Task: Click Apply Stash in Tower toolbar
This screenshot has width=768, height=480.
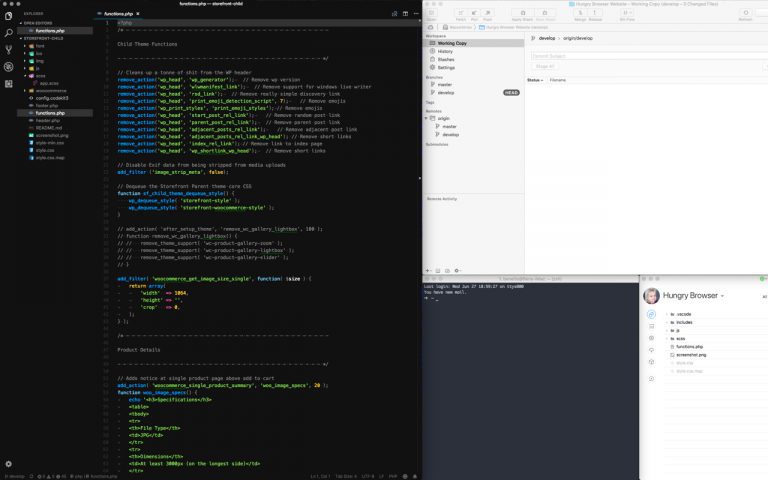Action: pyautogui.click(x=522, y=15)
